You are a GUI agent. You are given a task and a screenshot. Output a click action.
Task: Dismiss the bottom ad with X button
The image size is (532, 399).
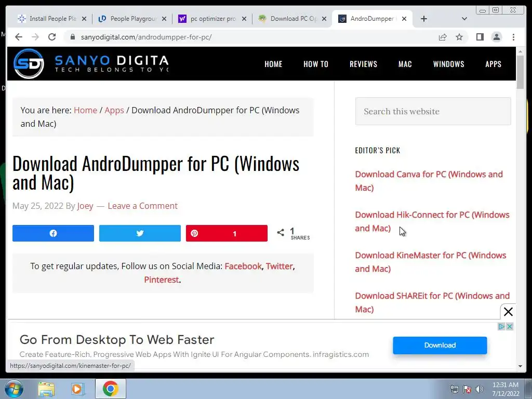(x=508, y=312)
